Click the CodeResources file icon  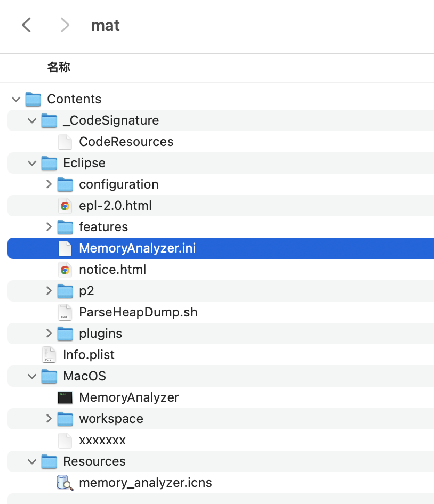tap(65, 142)
